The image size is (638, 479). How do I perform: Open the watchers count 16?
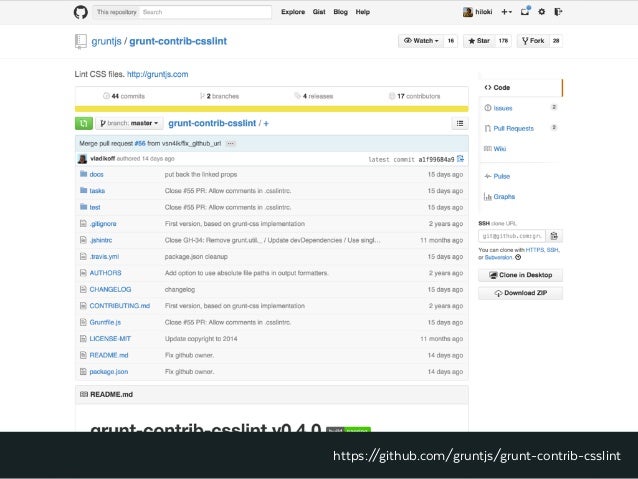click(450, 41)
